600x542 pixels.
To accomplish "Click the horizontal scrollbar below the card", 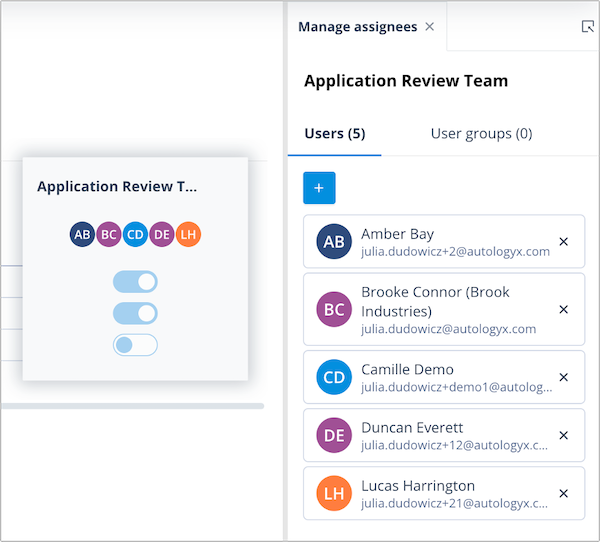I will click(x=132, y=406).
